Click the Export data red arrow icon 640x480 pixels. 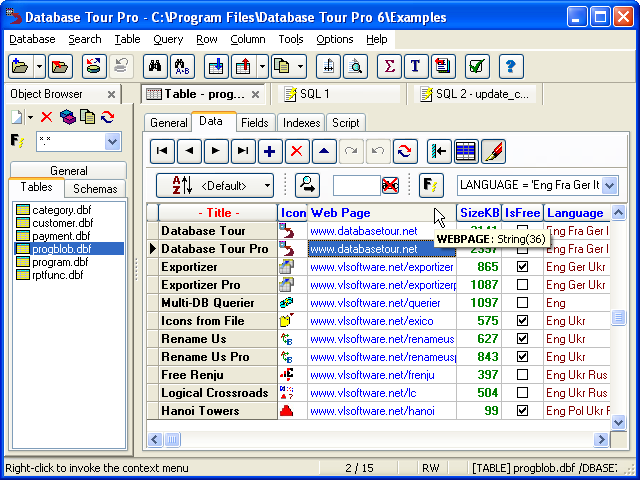pyautogui.click(x=243, y=66)
